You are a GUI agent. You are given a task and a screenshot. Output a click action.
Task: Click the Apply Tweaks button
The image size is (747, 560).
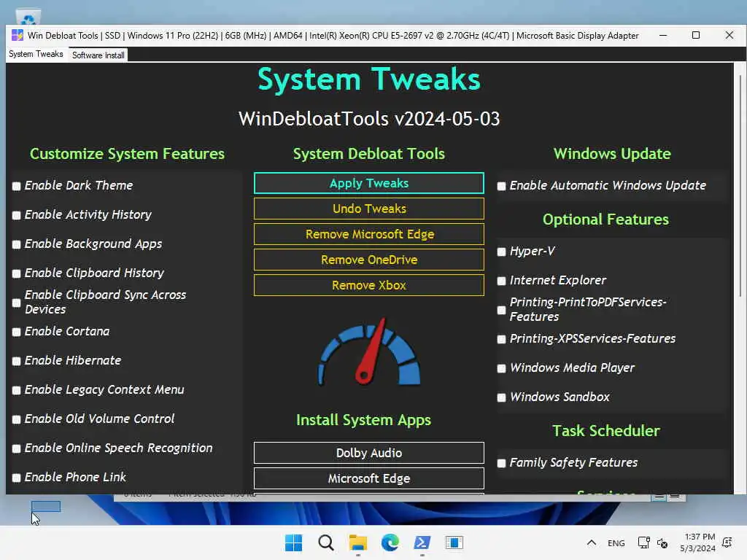click(369, 183)
